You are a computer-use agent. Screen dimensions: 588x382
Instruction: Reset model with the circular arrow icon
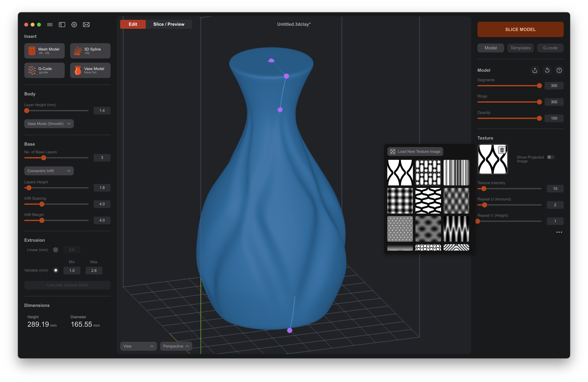(547, 70)
